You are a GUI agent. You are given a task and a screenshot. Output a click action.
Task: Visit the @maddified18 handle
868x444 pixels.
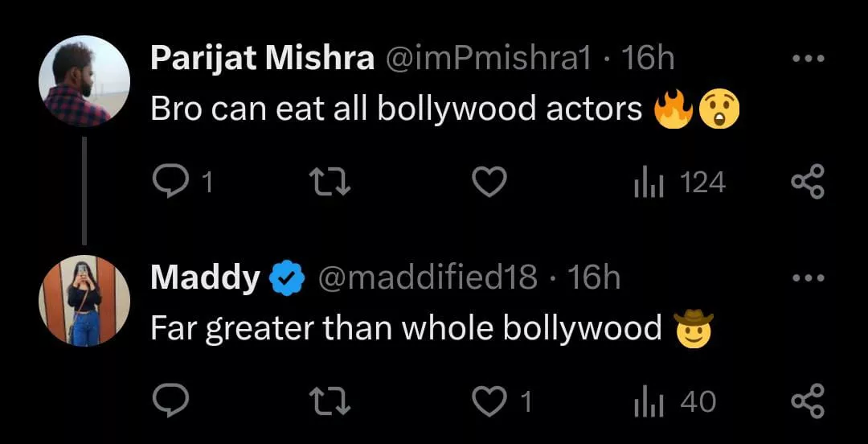tap(428, 278)
